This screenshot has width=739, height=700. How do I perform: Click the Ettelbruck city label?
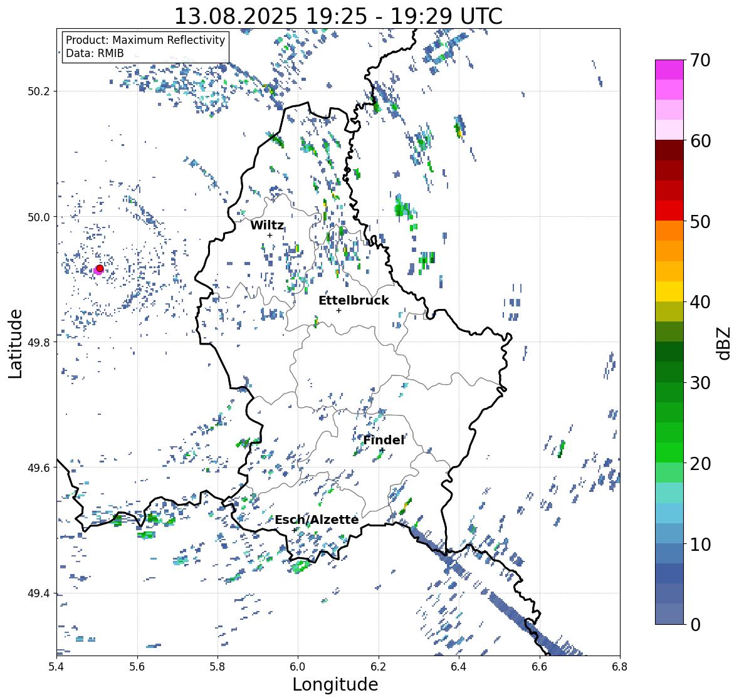[354, 301]
